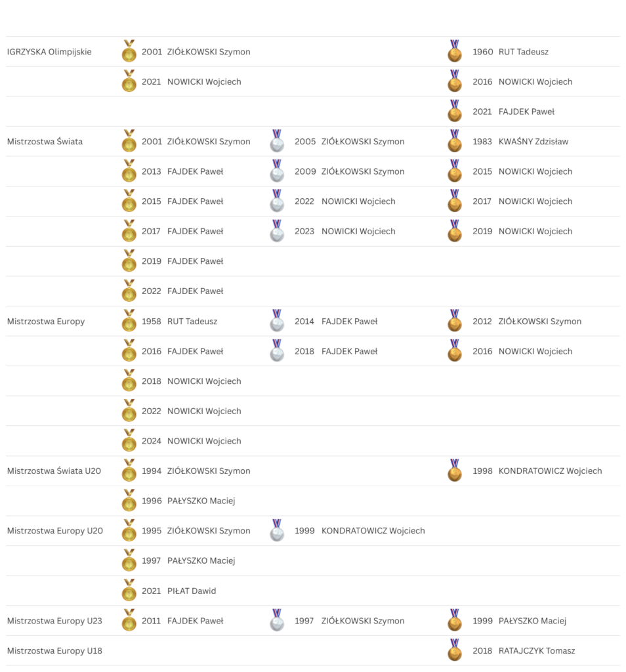The height and width of the screenshot is (672, 626).
Task: Click bronze medal icon beside 1983 KWAŚNY Zdzisław
Action: (455, 142)
